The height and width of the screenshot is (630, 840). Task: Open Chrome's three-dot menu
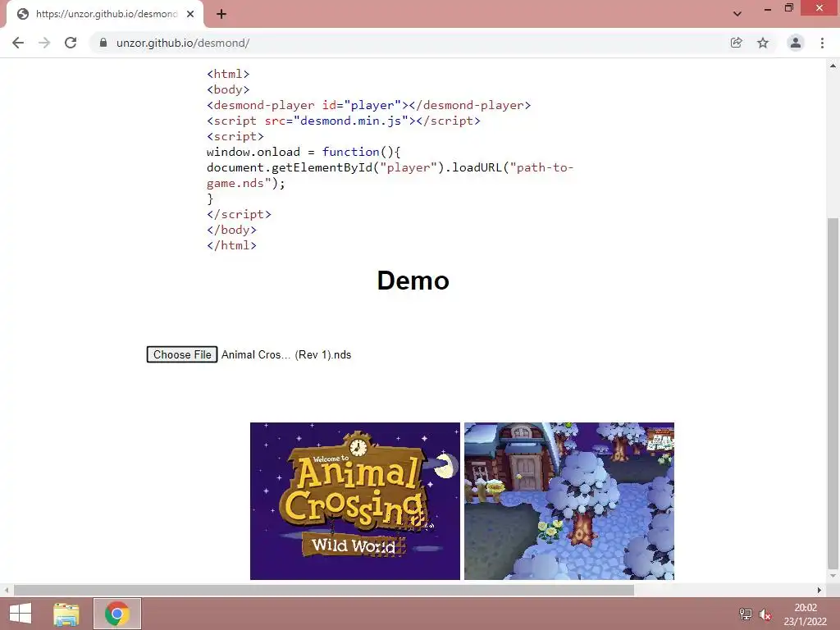point(822,43)
